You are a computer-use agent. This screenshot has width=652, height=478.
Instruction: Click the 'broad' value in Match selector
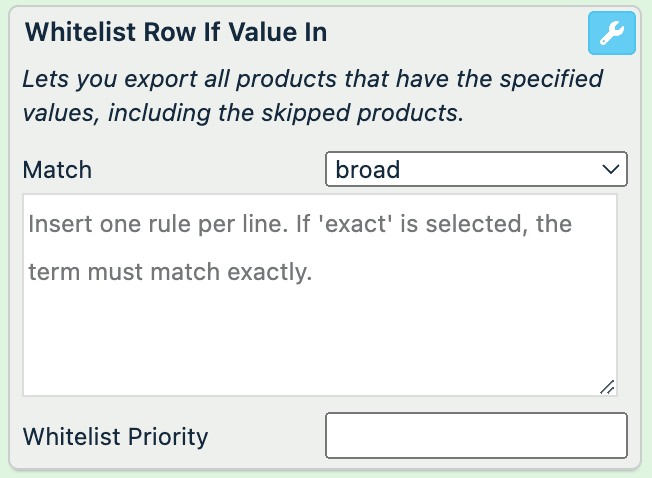click(x=368, y=169)
